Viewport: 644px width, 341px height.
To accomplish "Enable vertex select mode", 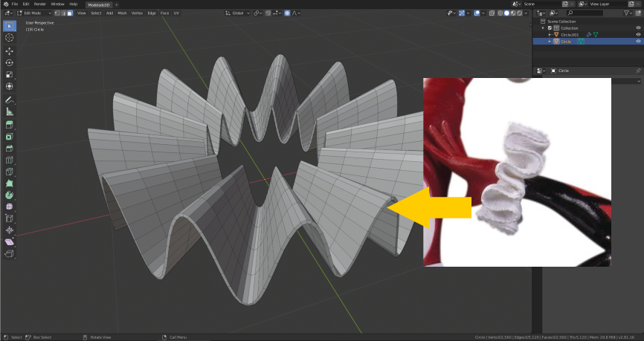I will (x=57, y=13).
